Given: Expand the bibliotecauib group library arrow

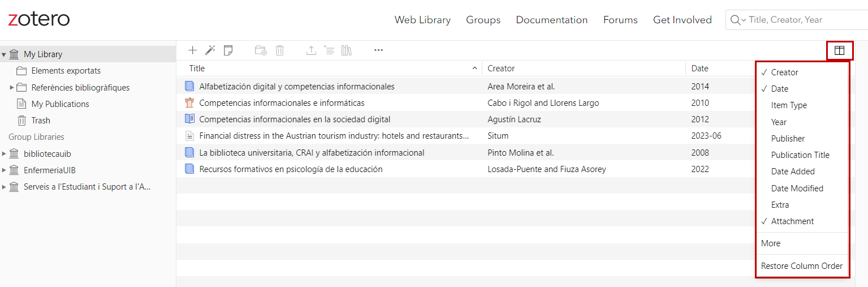Looking at the screenshot, I should (4, 154).
